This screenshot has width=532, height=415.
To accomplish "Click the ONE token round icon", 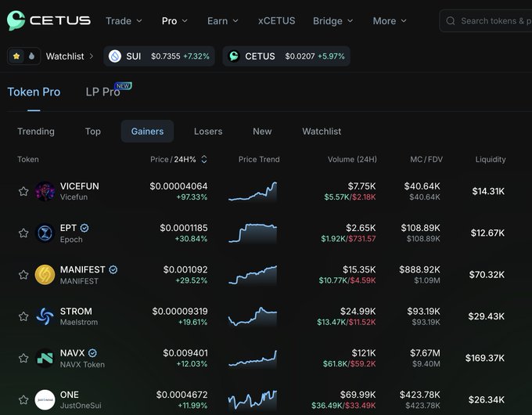I will (x=45, y=399).
